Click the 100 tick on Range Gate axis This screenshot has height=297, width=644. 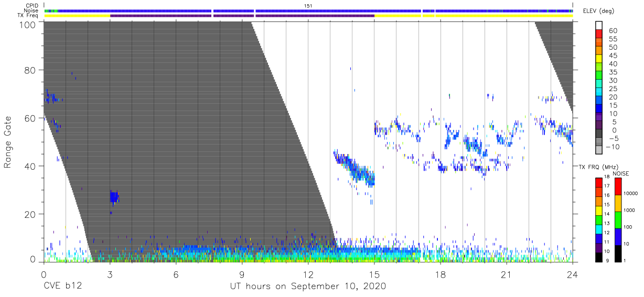(x=27, y=25)
